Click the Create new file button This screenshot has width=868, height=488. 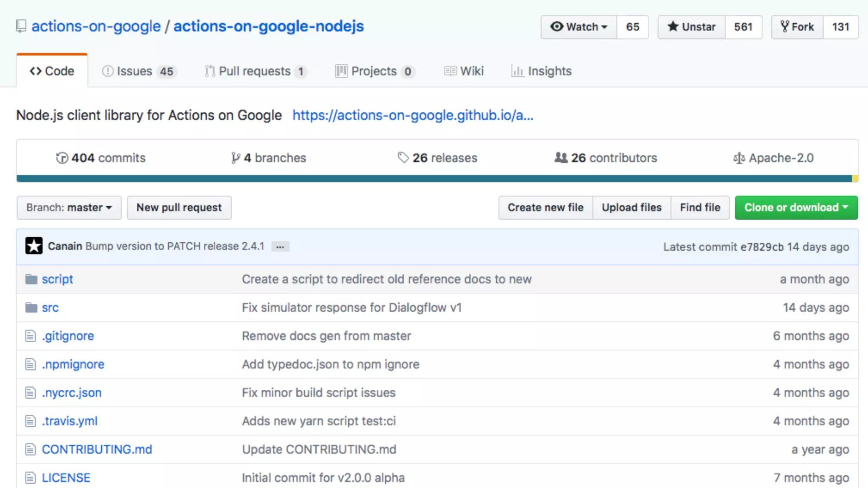[x=545, y=208]
